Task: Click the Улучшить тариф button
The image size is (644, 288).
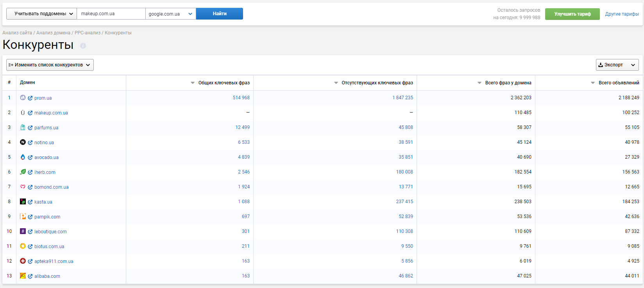Action: coord(572,14)
